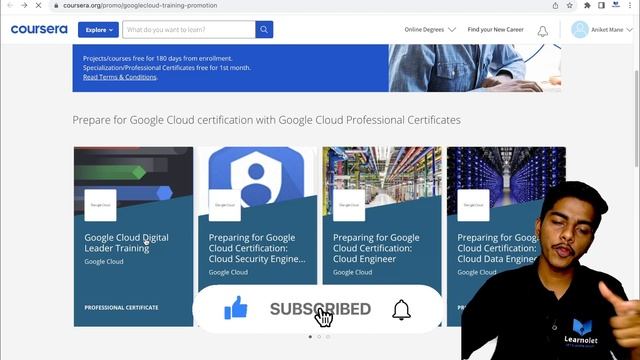Open the notifications bell in Coursera header
The image size is (640, 360).
click(542, 31)
